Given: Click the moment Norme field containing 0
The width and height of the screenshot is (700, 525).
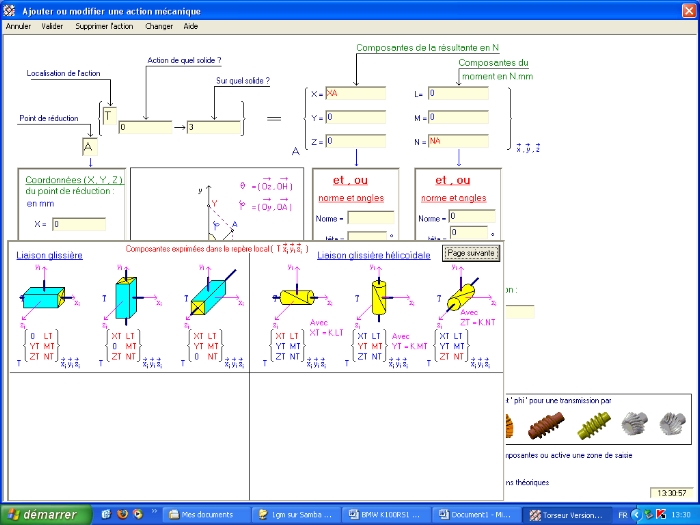Looking at the screenshot, I should pyautogui.click(x=472, y=217).
